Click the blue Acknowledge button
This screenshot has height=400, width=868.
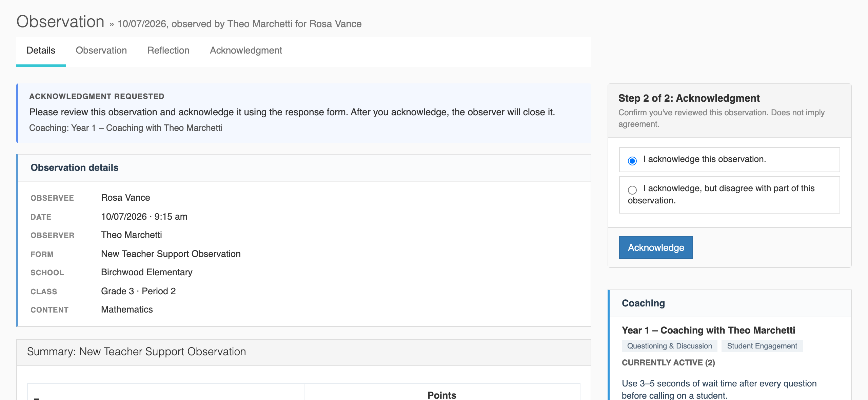(x=656, y=247)
